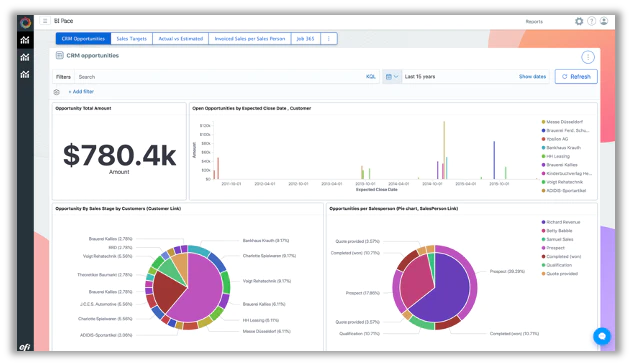Image resolution: width=630 pixels, height=364 pixels.
Task: Click the Search query input field
Action: click(x=219, y=76)
